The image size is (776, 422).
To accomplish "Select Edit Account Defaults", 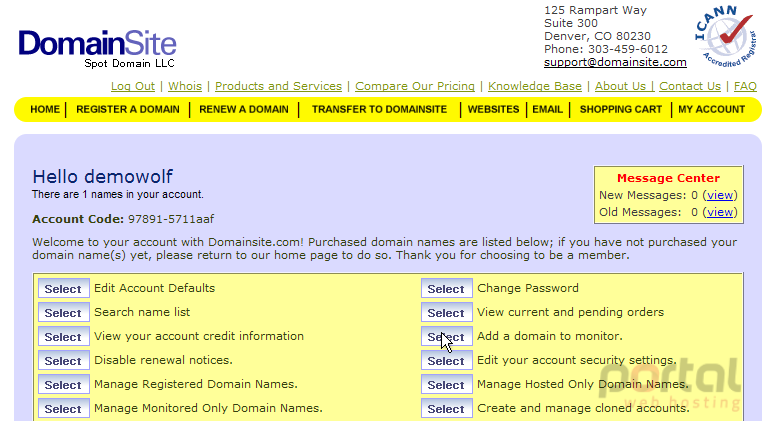I will [63, 288].
